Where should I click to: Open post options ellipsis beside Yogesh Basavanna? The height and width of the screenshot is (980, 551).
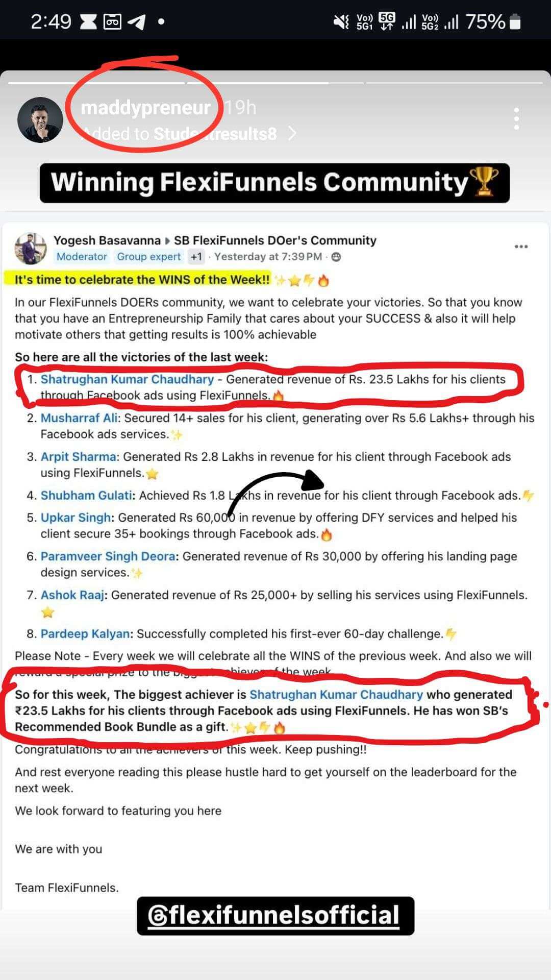(521, 247)
